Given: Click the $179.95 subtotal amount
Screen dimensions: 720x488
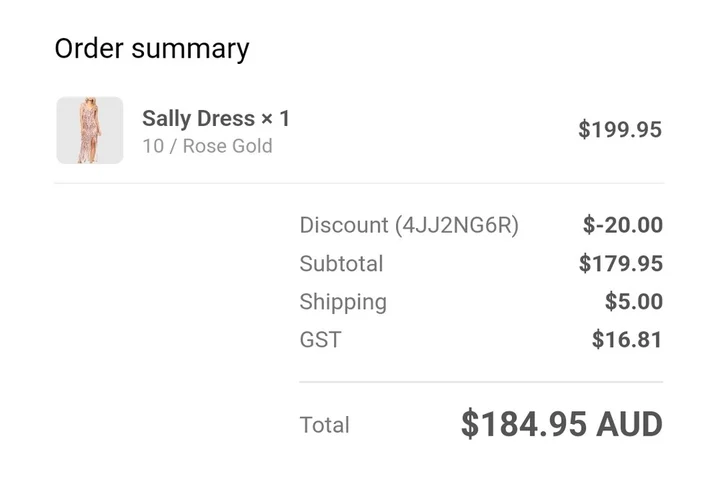Looking at the screenshot, I should (621, 264).
